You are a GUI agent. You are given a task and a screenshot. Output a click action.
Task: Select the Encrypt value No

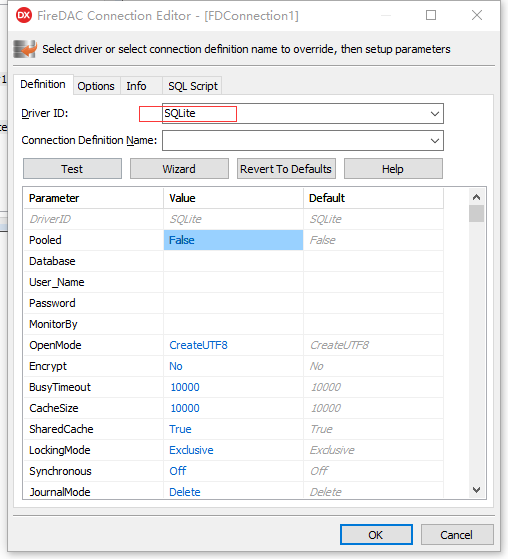click(x=234, y=366)
